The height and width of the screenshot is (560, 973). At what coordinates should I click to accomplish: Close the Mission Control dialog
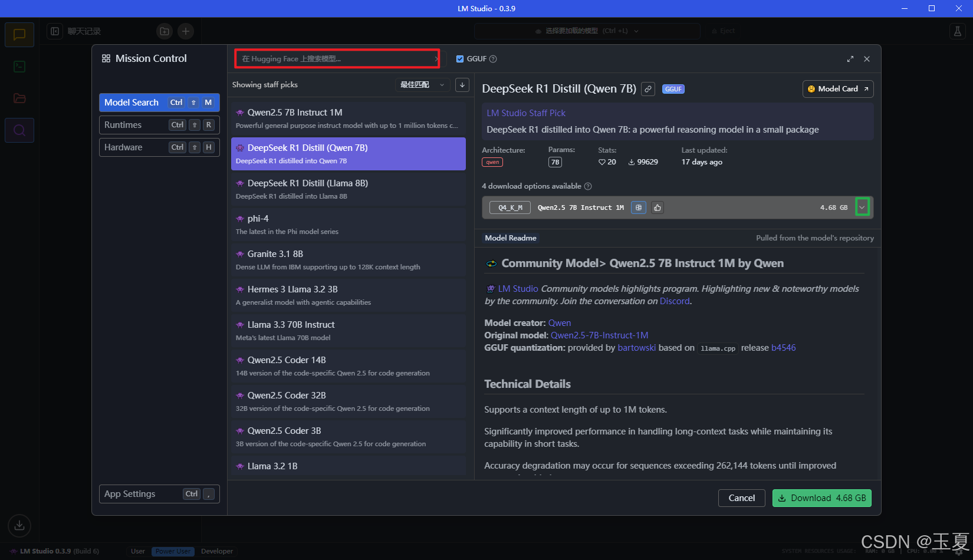click(x=867, y=59)
